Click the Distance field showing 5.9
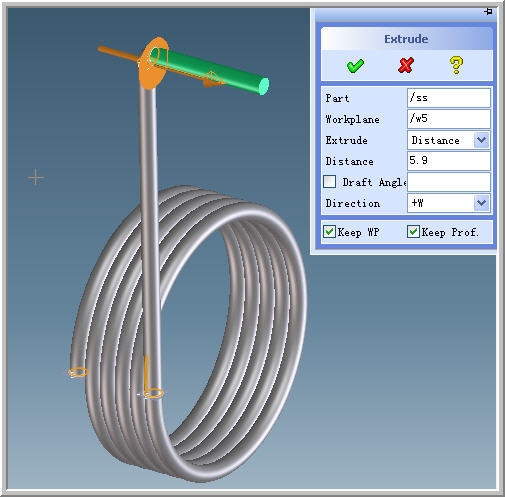505x497 pixels. (x=449, y=161)
